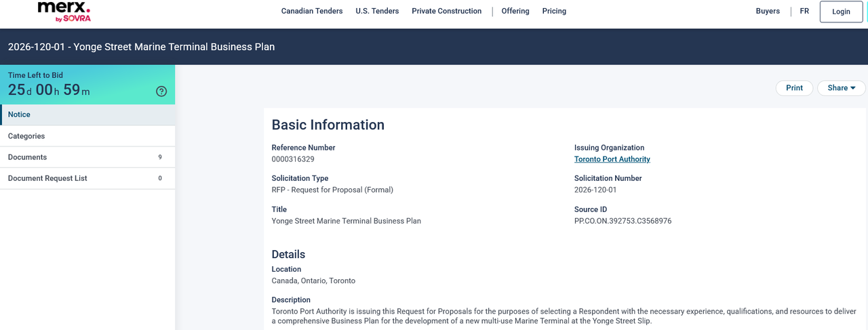Follow the Toronto Port Authority link
Screen dimensions: 868x330
coord(612,160)
